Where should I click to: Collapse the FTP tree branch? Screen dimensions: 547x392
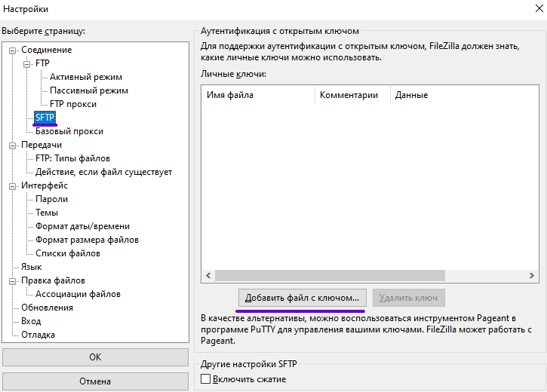[26, 64]
